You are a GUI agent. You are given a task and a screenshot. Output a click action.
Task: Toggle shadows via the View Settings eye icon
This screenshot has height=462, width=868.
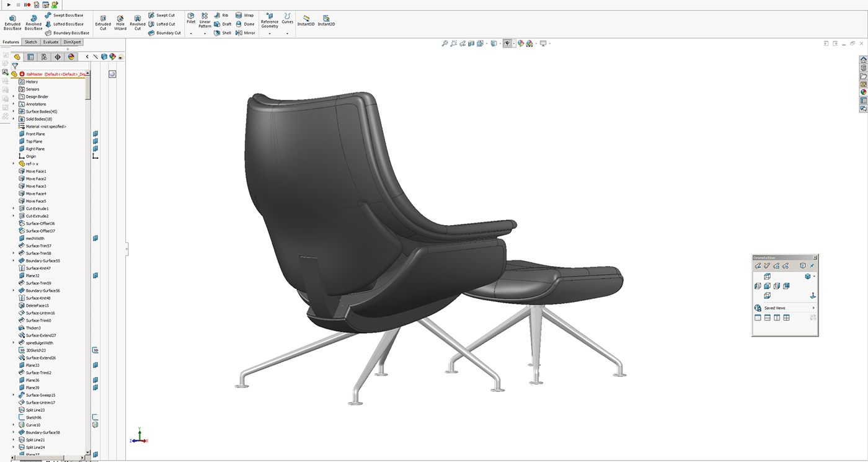point(508,43)
